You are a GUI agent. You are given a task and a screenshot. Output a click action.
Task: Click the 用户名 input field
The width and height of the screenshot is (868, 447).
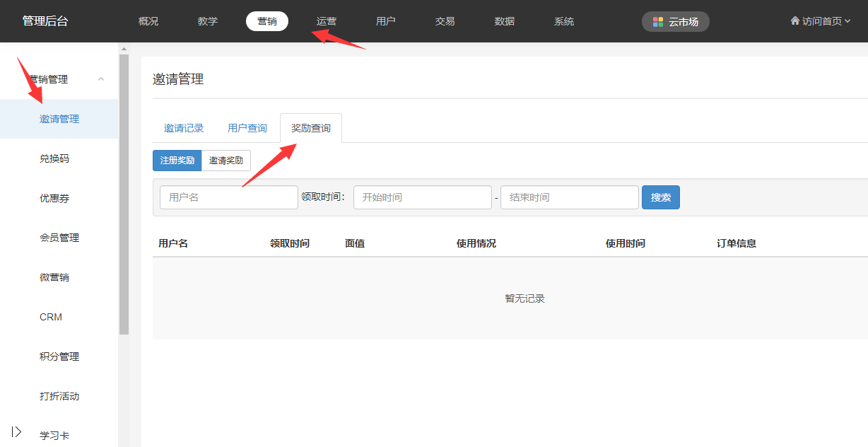(228, 197)
